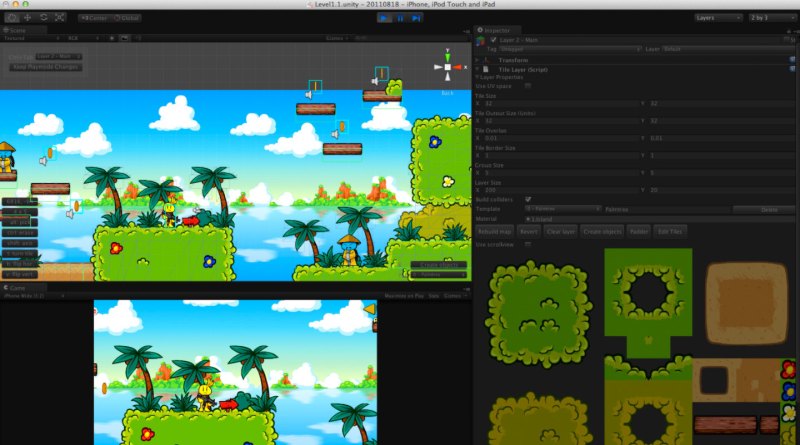Image resolution: width=800 pixels, height=445 pixels.
Task: Open the iPhone Wide aspect dropdown in Game view
Action: (x=33, y=296)
